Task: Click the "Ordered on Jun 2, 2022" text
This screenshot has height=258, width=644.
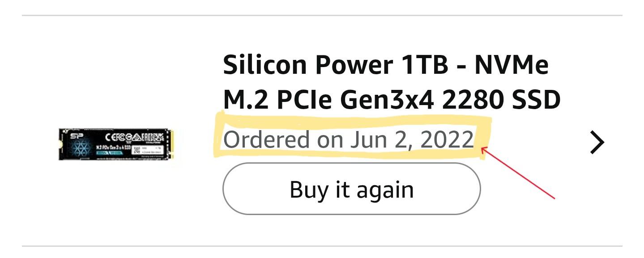Action: 348,140
